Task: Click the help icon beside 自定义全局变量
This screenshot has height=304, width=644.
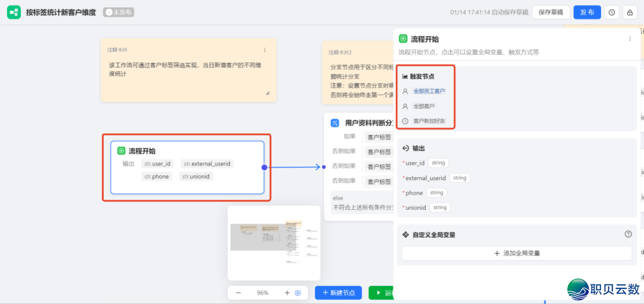Action: pyautogui.click(x=628, y=234)
